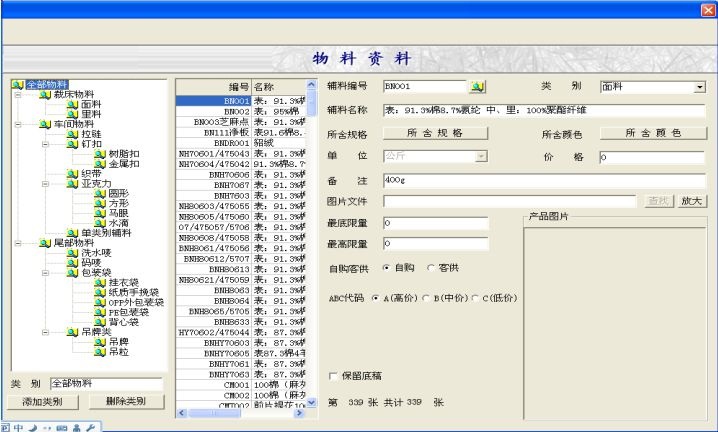718x432 pixels.
Task: Click the folder icon of 全部物料 root node
Action: (x=18, y=84)
